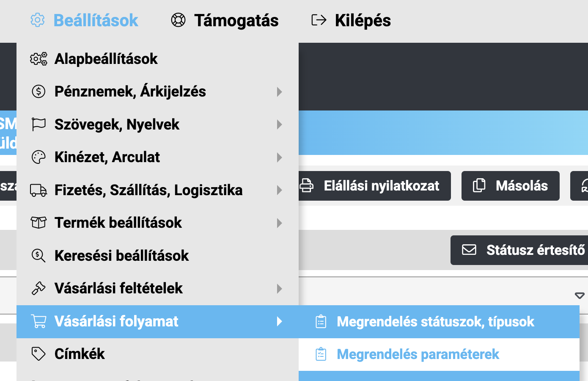Click the palette icon for Kinézet, Arculat

pyautogui.click(x=38, y=157)
